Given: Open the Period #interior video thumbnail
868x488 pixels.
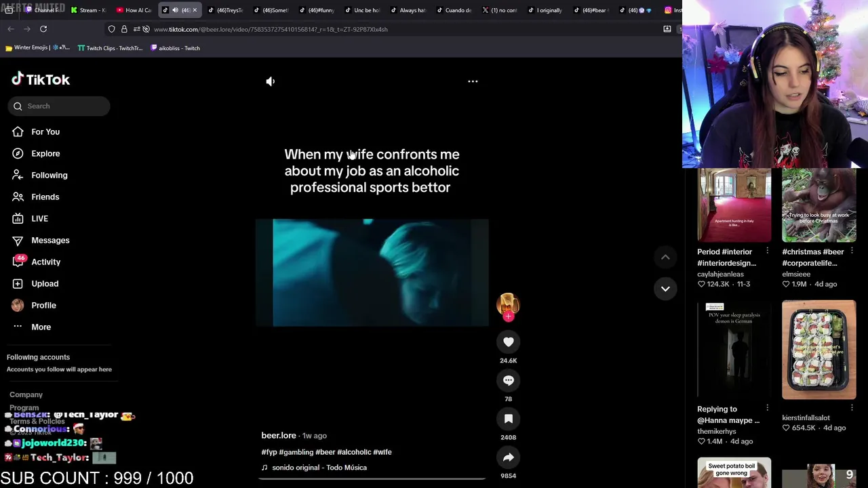Looking at the screenshot, I should [x=734, y=205].
